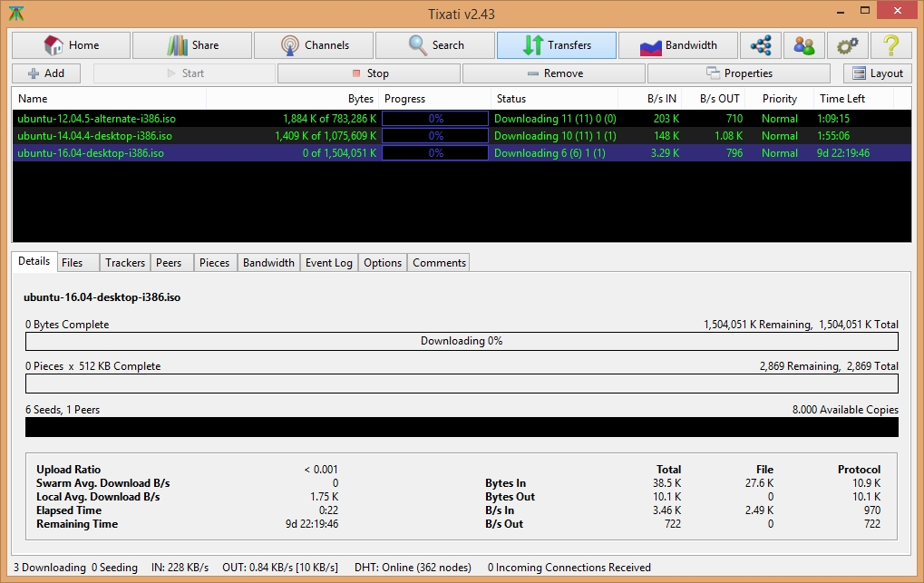
Task: Select ubuntu-16.04-desktop-i386.iso transfer row
Action: [x=462, y=152]
